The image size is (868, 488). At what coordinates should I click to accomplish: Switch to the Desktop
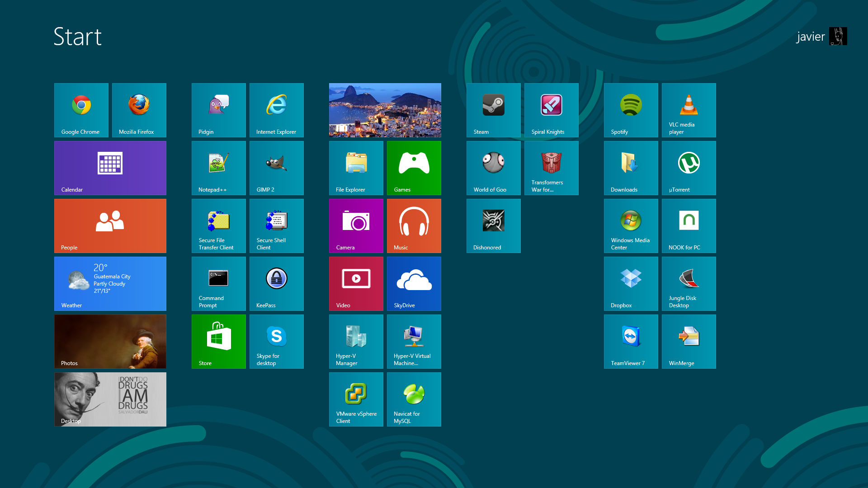pos(110,399)
